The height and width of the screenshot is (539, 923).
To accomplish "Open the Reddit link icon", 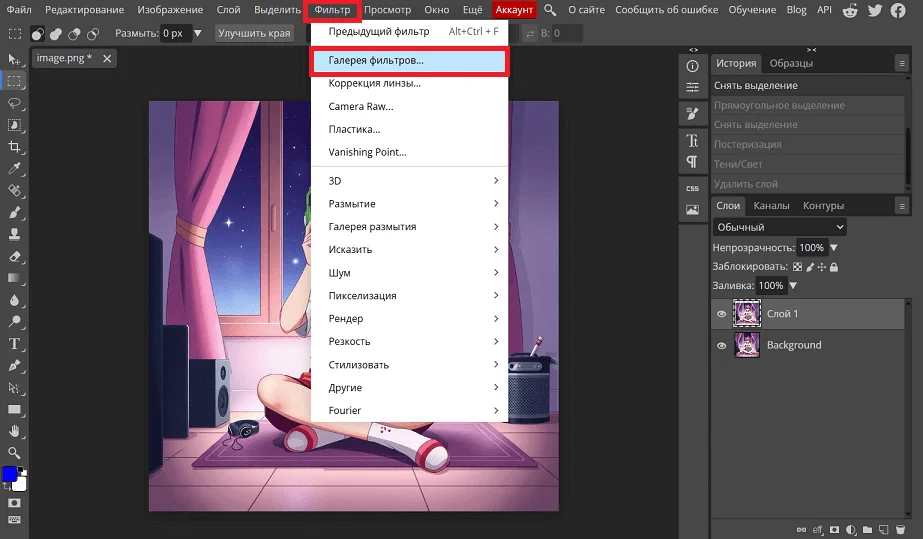I will [x=850, y=10].
